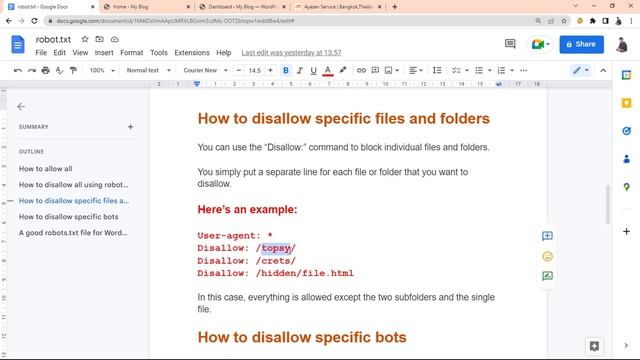The height and width of the screenshot is (360, 640).
Task: Open line and paragraph spacing
Action: point(437,71)
